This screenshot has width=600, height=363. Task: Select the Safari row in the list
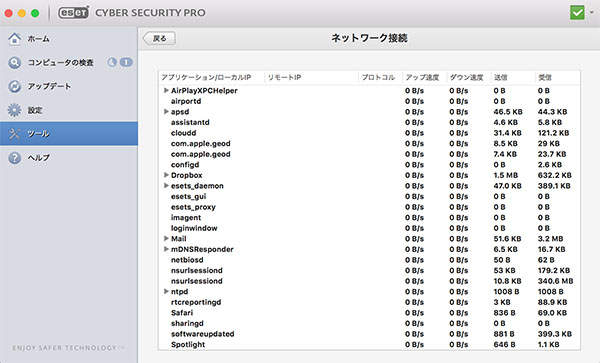point(369,313)
